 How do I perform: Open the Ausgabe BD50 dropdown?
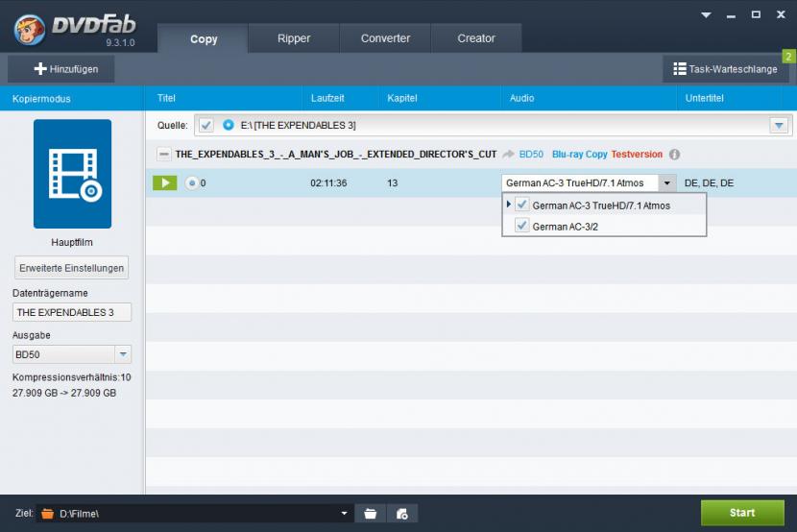click(123, 354)
